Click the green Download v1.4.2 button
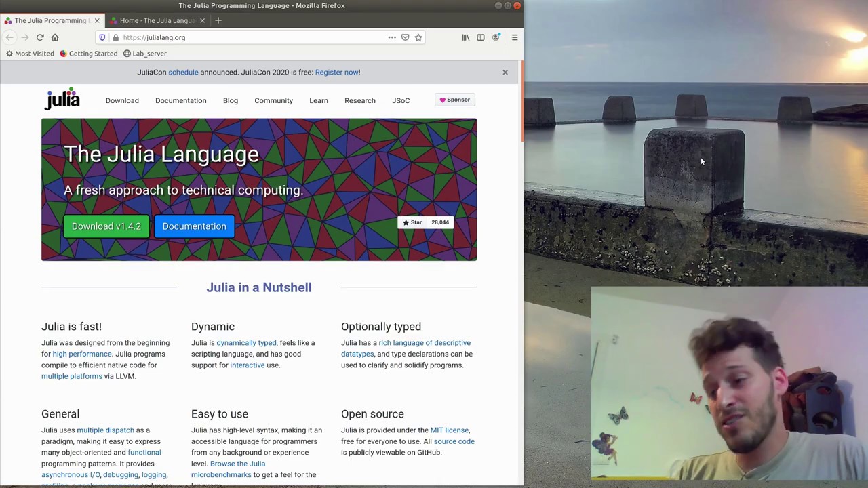This screenshot has height=488, width=868. [106, 226]
